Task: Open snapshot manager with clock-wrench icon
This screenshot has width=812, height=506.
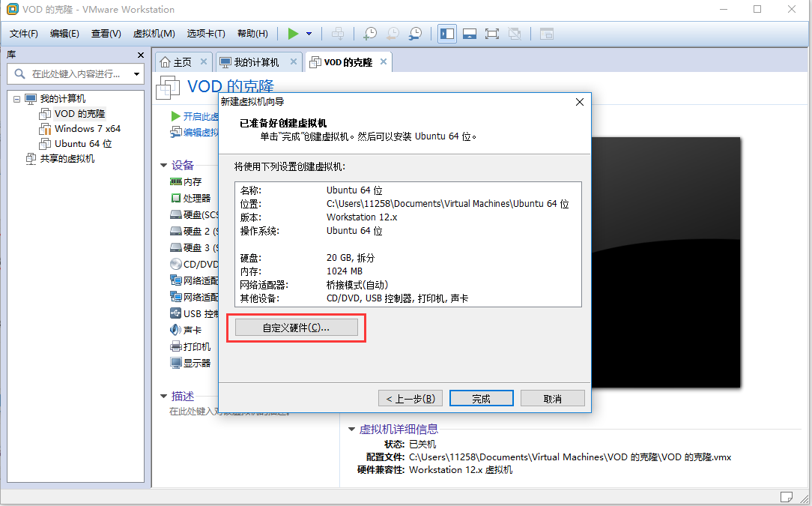Action: pyautogui.click(x=415, y=34)
